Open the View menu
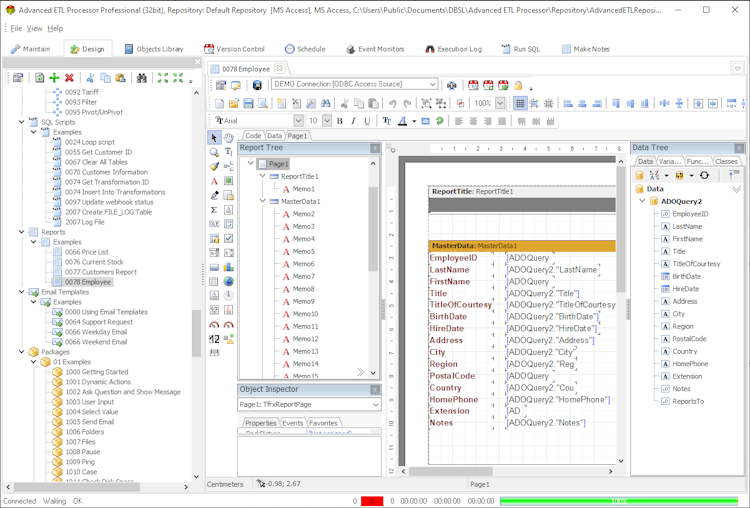Viewport: 750px width, 508px height. pos(34,28)
